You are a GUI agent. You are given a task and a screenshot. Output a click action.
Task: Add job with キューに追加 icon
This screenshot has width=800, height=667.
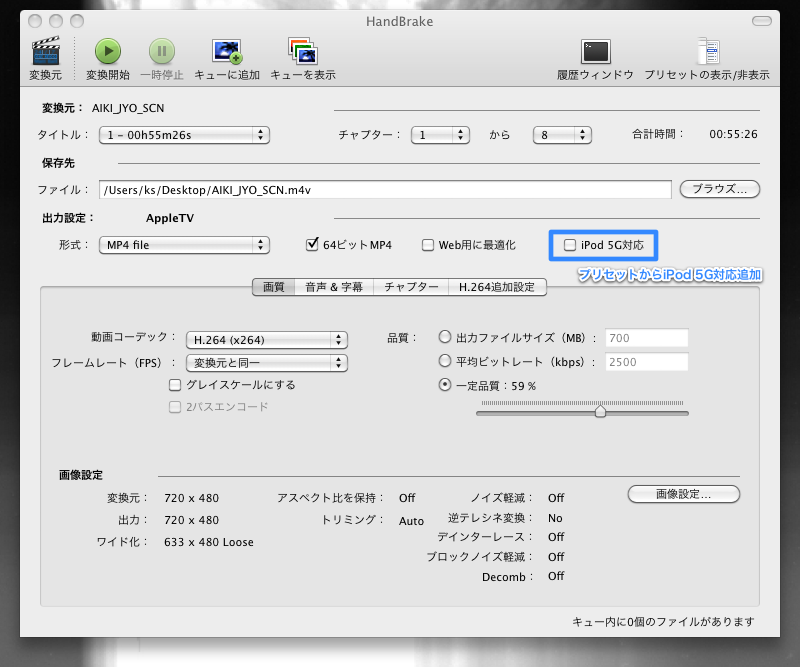coord(227,52)
